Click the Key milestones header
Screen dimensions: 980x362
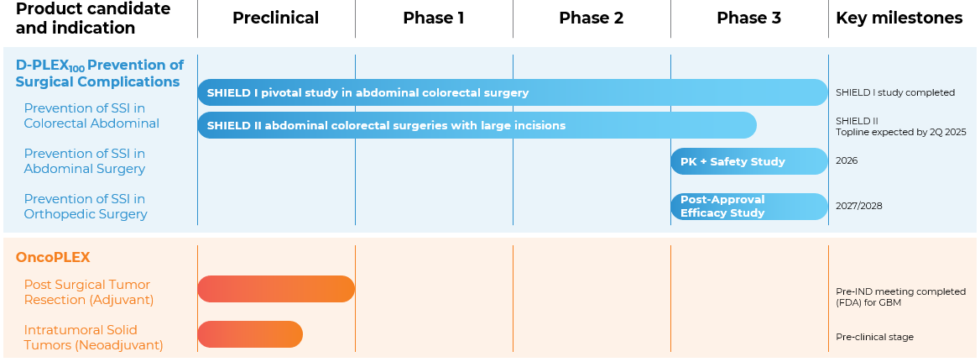(899, 18)
